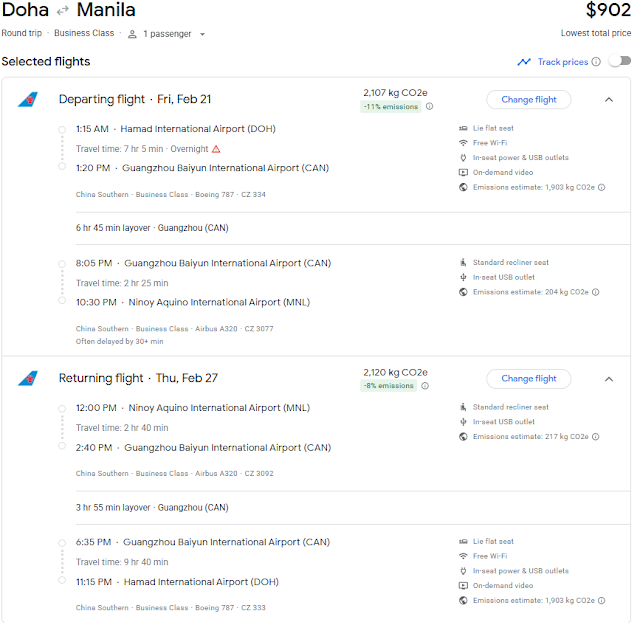
Task: Change the departing flight
Action: (x=528, y=100)
